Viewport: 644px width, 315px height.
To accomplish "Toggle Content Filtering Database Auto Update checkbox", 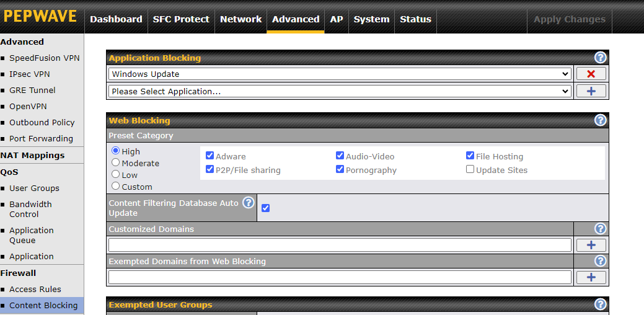I will [x=265, y=208].
